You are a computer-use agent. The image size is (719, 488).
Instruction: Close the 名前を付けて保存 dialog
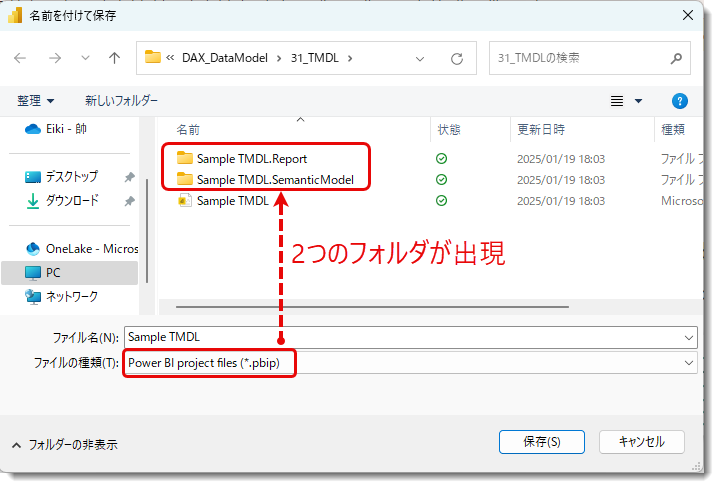[x=688, y=15]
